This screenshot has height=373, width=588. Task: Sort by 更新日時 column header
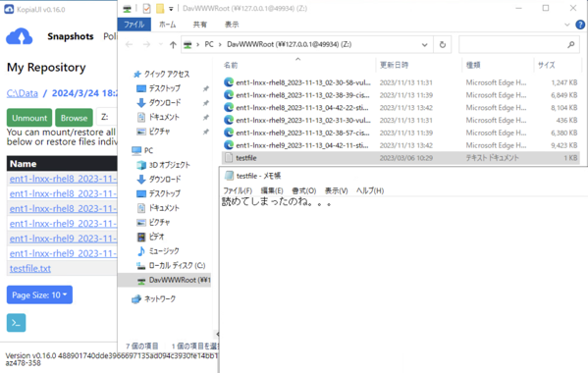394,65
